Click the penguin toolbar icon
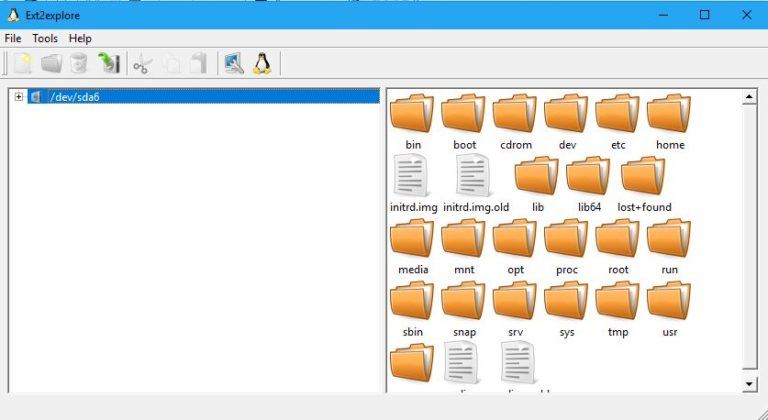 click(262, 63)
